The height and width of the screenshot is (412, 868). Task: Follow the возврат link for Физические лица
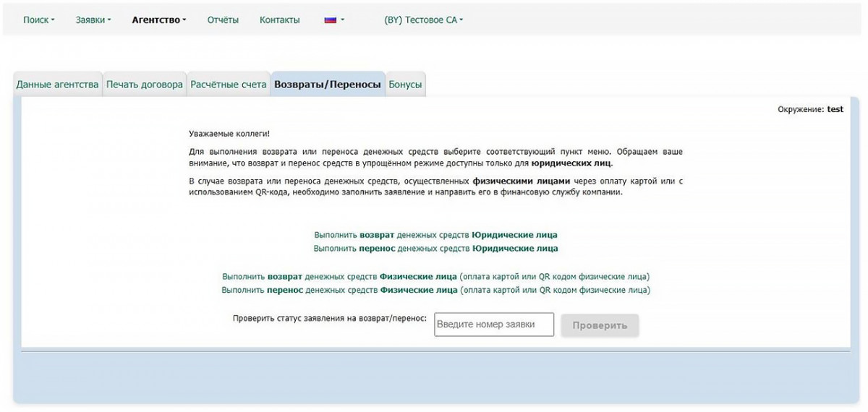(x=435, y=277)
